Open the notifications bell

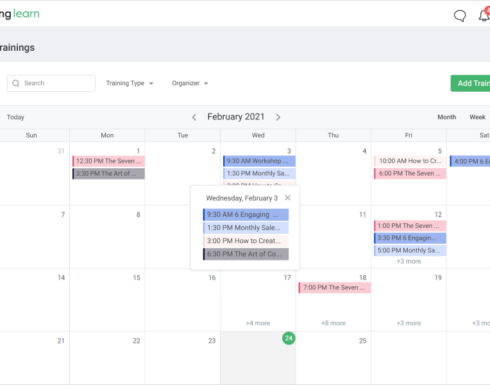point(484,15)
